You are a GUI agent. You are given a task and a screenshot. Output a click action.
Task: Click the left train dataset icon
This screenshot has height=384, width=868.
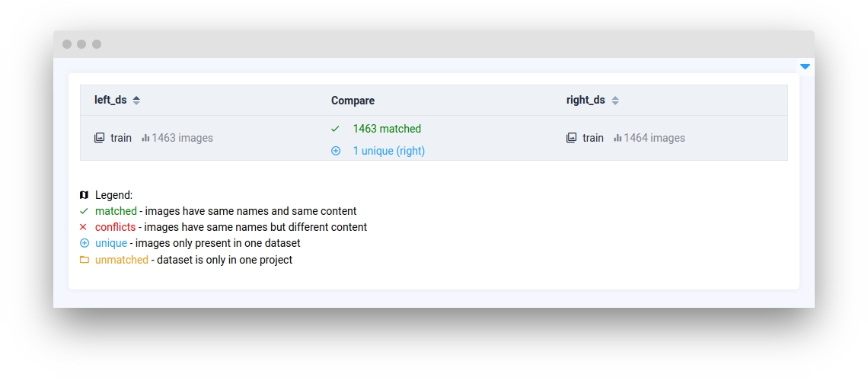[99, 138]
